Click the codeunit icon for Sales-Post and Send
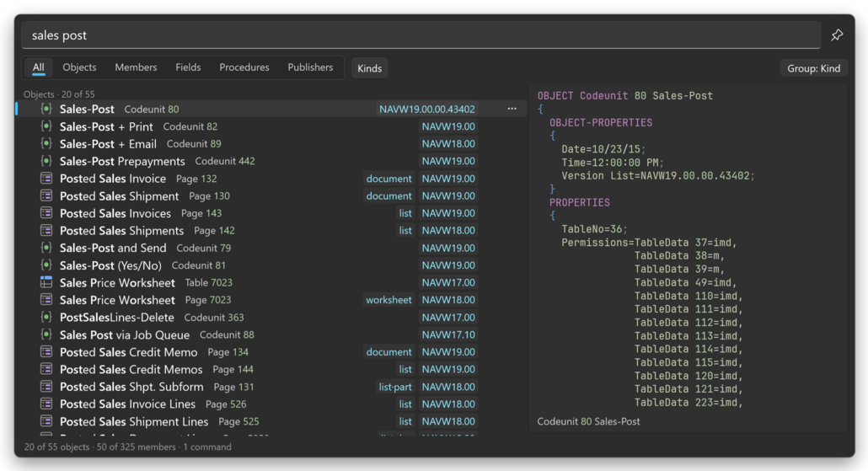The width and height of the screenshot is (868, 471). pyautogui.click(x=46, y=248)
